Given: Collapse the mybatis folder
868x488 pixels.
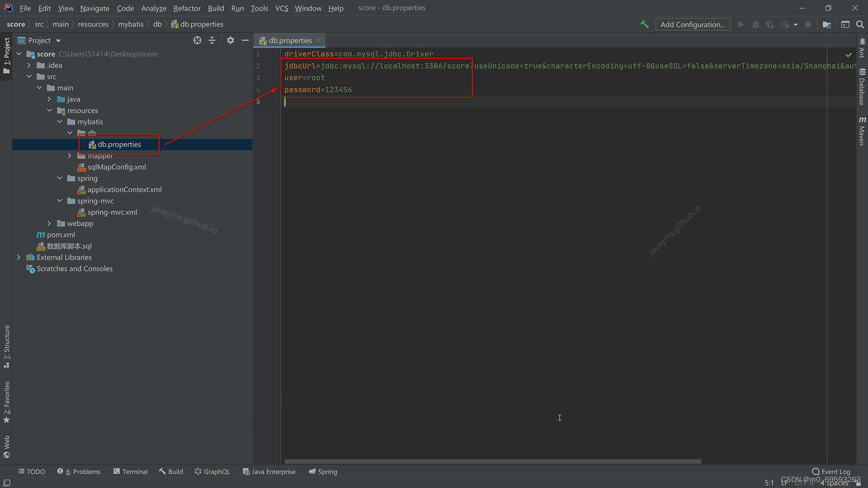Looking at the screenshot, I should coord(59,122).
